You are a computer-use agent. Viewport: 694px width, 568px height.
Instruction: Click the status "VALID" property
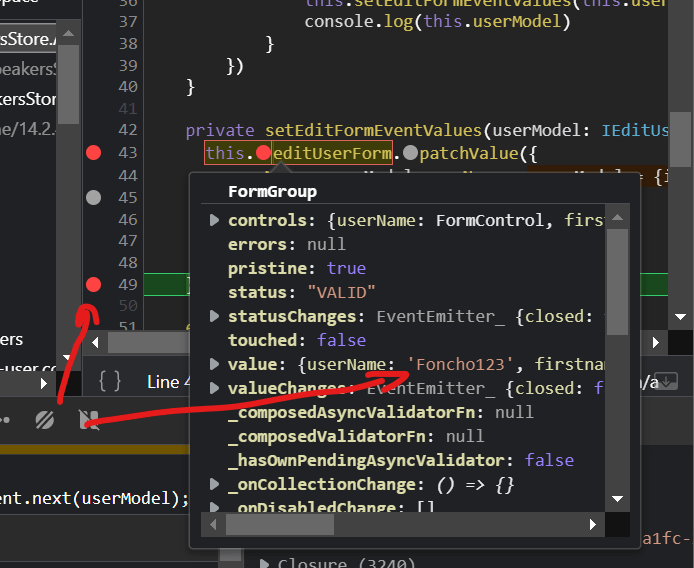click(301, 292)
